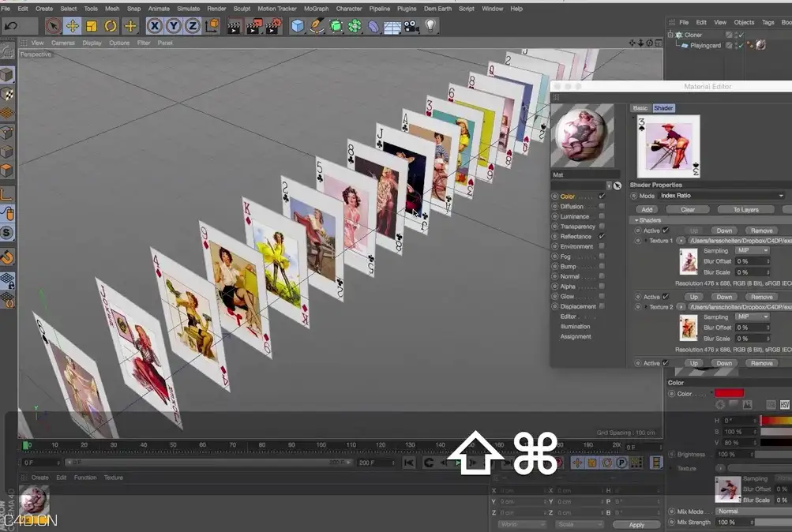Click the green Array modeling icon
Viewport: 792px width, 532px height.
[355, 26]
